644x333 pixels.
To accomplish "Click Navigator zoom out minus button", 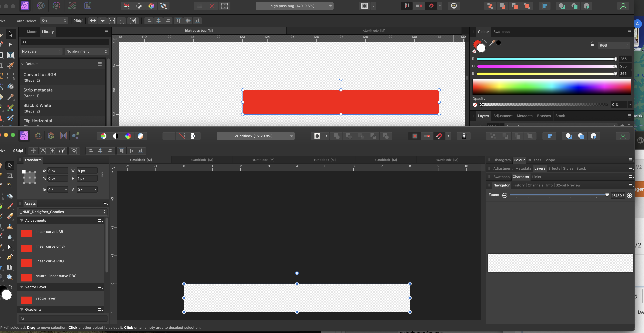I will [504, 195].
